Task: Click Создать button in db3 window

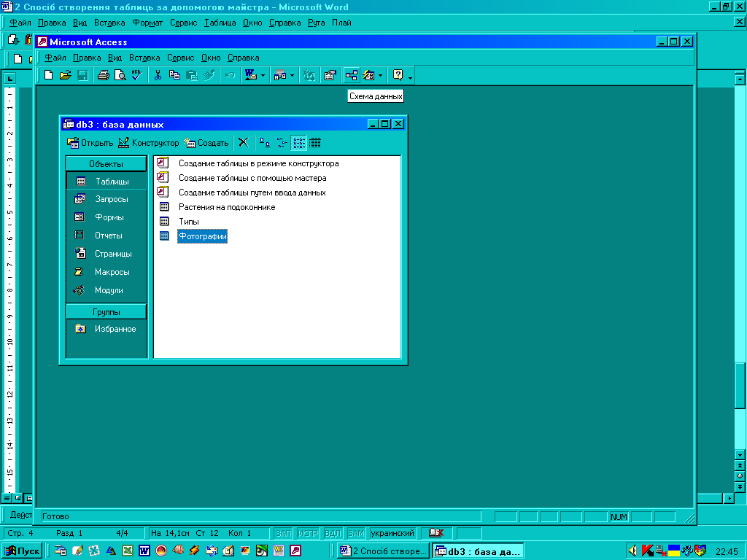Action: (x=206, y=142)
